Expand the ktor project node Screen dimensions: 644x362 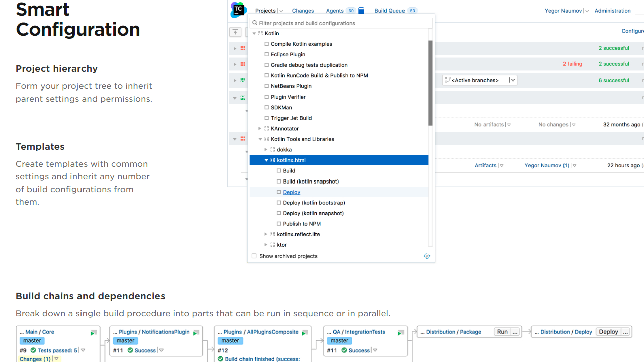point(266,245)
